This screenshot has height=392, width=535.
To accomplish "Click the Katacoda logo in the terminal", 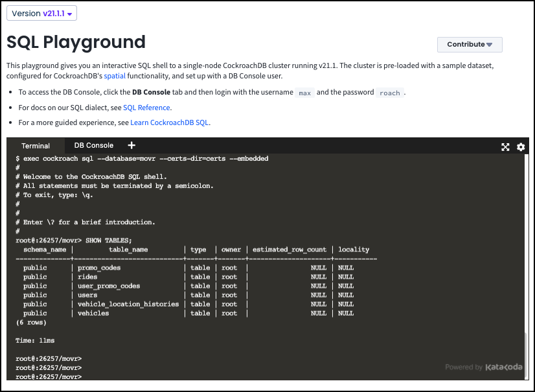I will 504,367.
